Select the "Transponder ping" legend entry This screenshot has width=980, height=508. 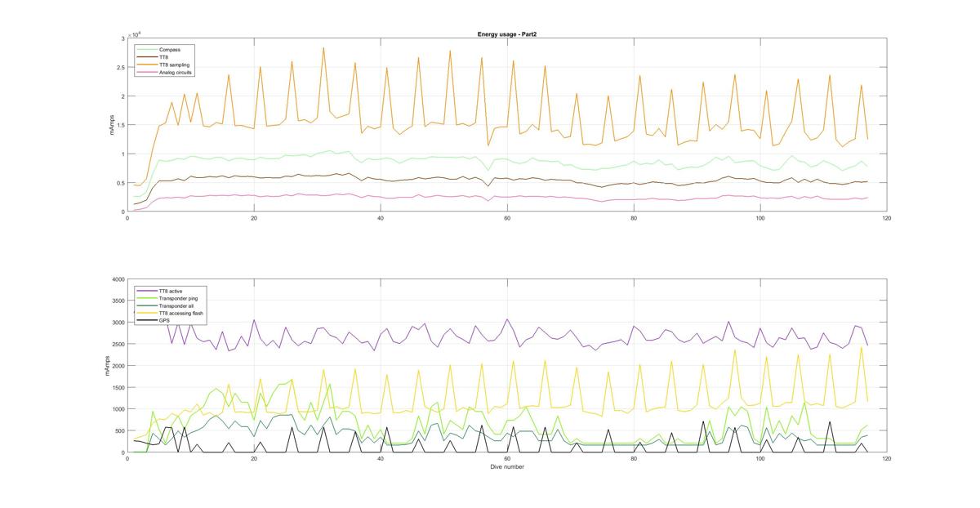click(x=177, y=299)
